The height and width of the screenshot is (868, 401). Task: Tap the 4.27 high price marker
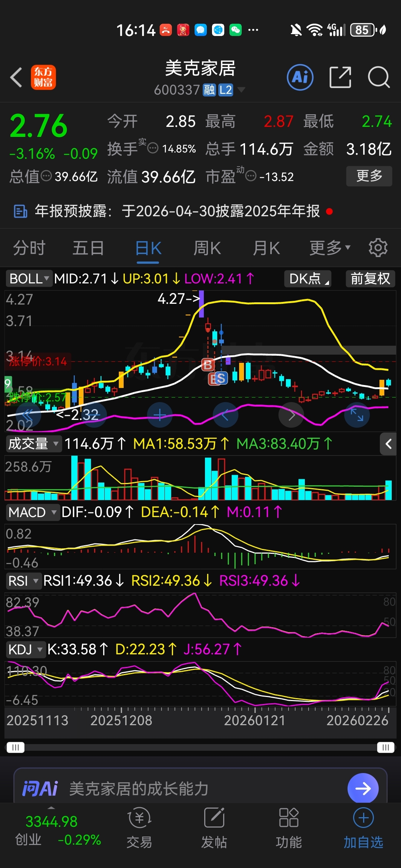[179, 298]
